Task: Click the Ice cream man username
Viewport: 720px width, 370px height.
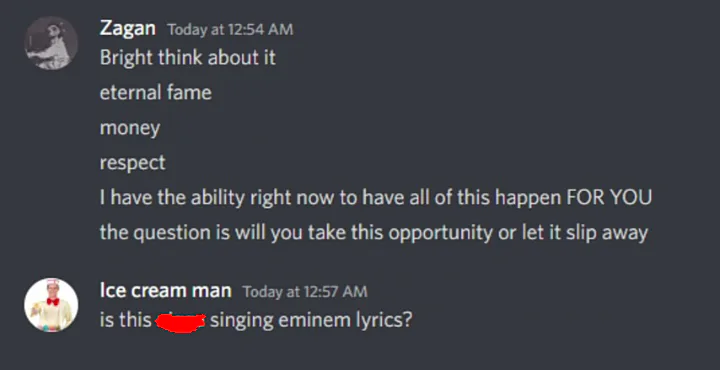Action: [x=165, y=291]
